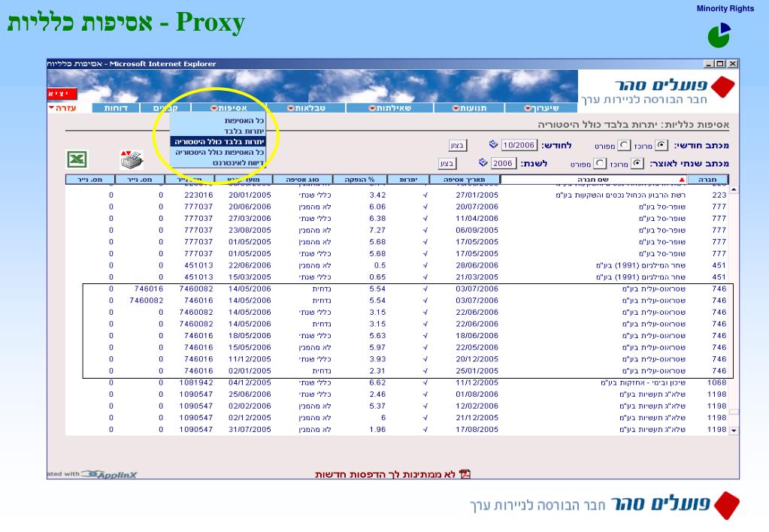This screenshot has height=532, width=769.
Task: Click the בצע button beside לשנת
Action: 447,163
